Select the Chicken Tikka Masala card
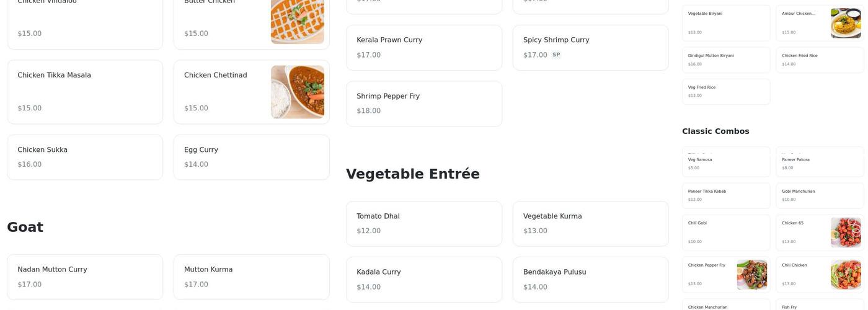The image size is (868, 310). click(85, 92)
